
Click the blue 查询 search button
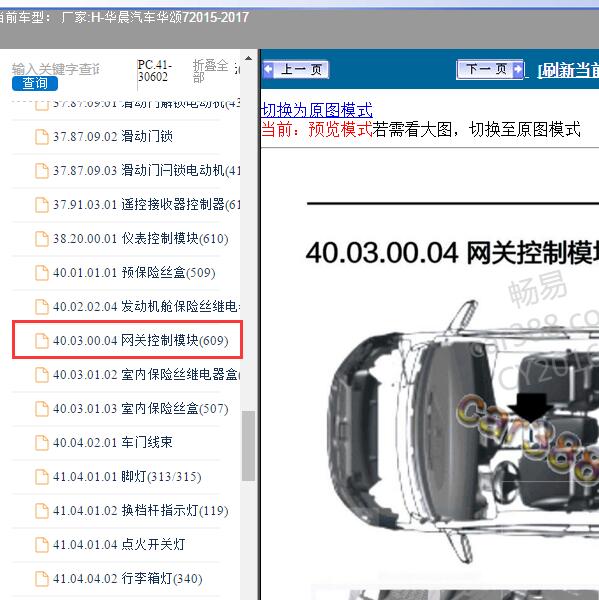tap(35, 83)
